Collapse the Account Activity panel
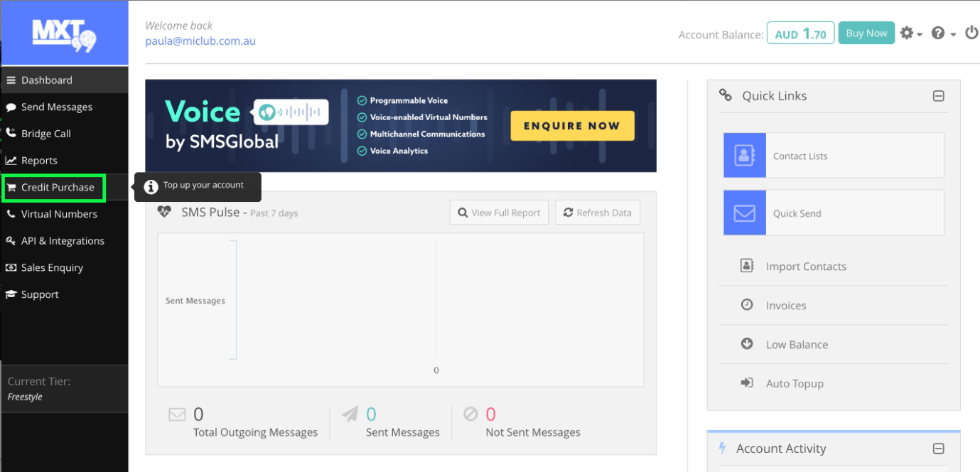Viewport: 980px width, 472px height. pos(938,449)
